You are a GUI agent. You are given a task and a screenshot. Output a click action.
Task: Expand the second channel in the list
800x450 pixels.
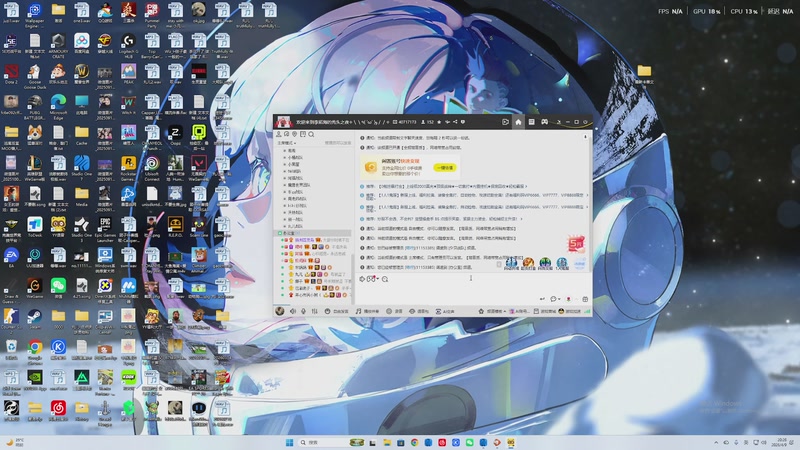[x=285, y=158]
